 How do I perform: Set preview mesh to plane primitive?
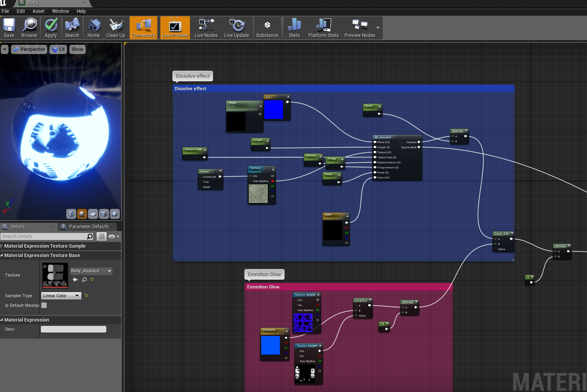click(93, 214)
